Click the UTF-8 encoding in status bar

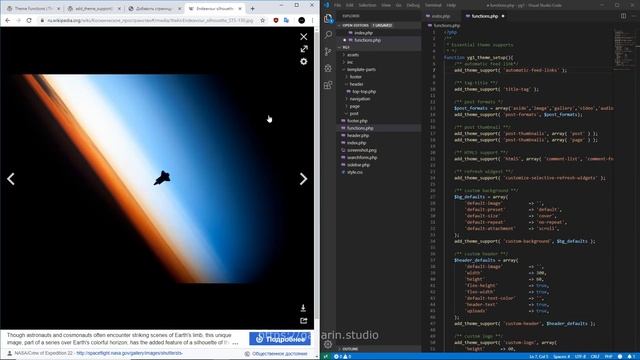point(580,357)
